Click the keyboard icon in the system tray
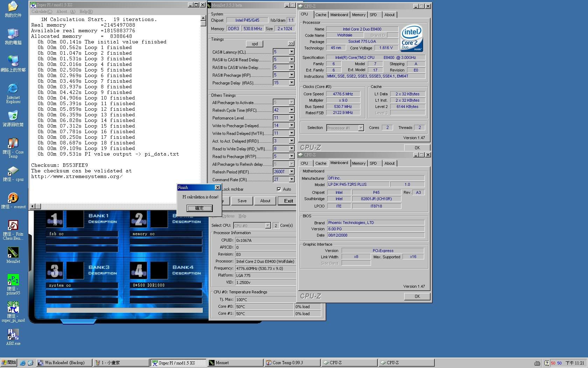Image resolution: width=588 pixels, height=368 pixels. 537,363
